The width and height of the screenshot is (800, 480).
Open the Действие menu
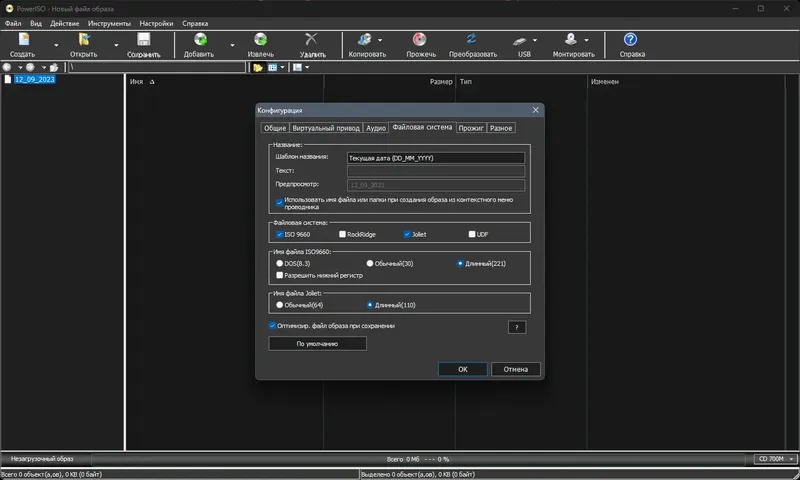click(64, 23)
